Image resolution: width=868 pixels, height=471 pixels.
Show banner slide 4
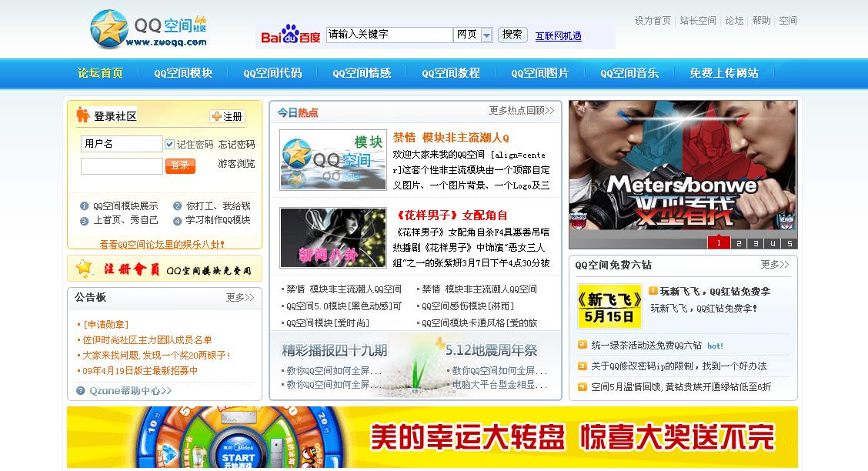pyautogui.click(x=773, y=243)
